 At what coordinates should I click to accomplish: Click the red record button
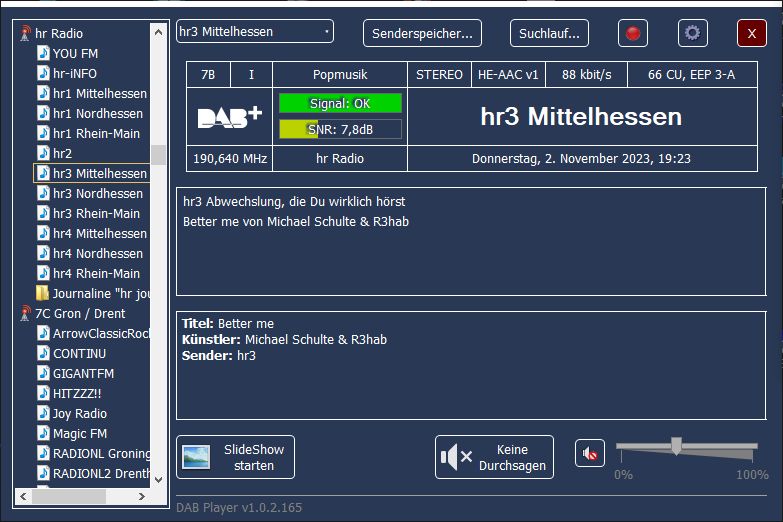pos(632,33)
